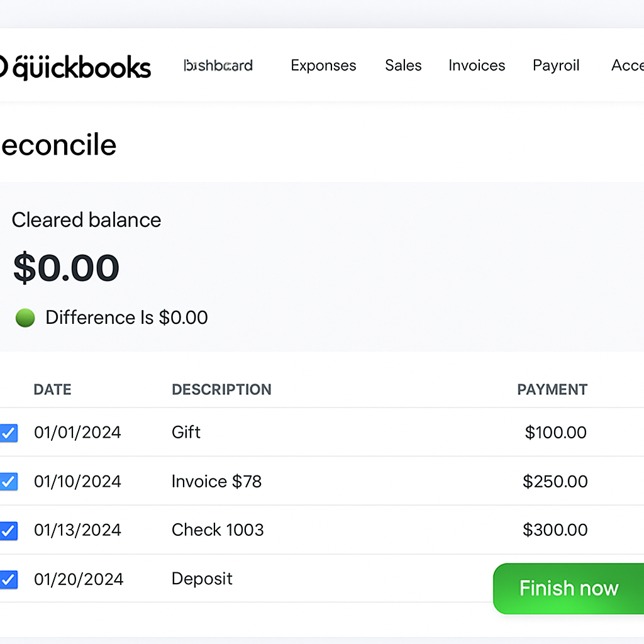Select the Gift transaction description
Viewport: 644px width, 644px height.
point(186,432)
